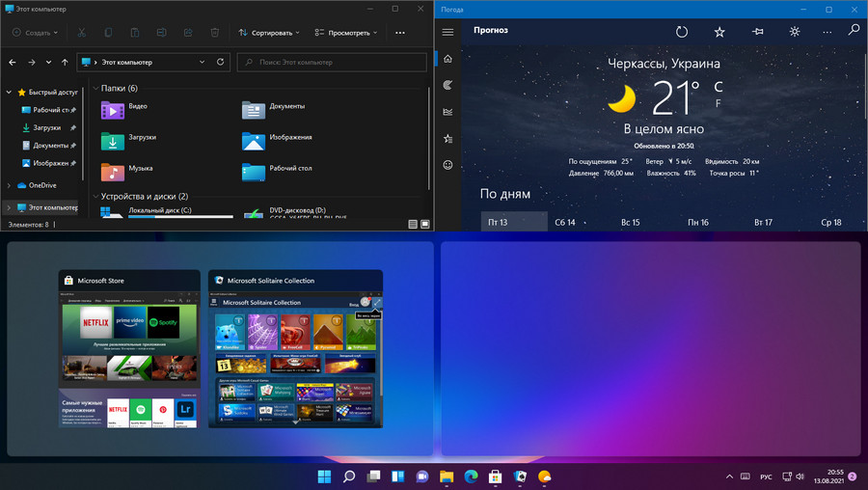Select the Home icon in Weather sidebar
Screen dimensions: 868x490
point(448,59)
